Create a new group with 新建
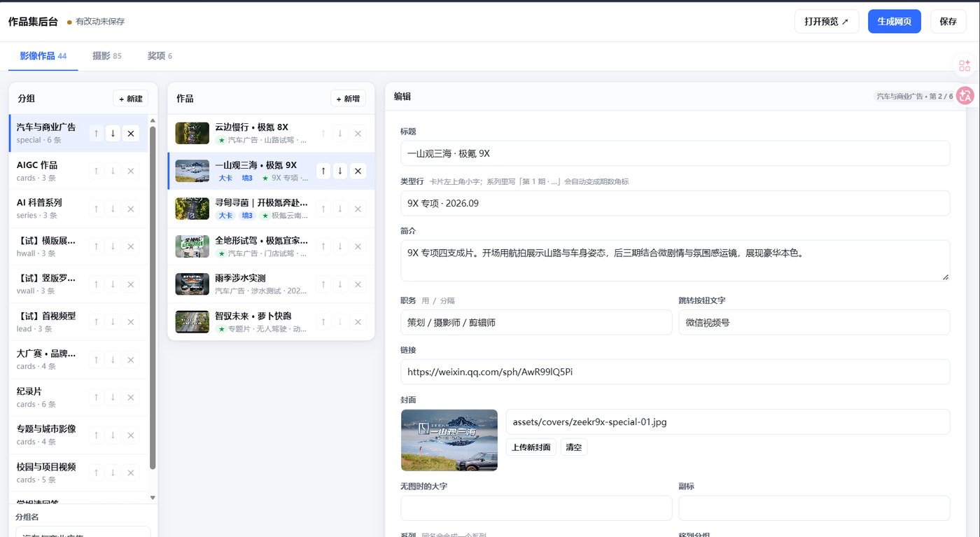The width and height of the screenshot is (980, 537). [x=131, y=99]
